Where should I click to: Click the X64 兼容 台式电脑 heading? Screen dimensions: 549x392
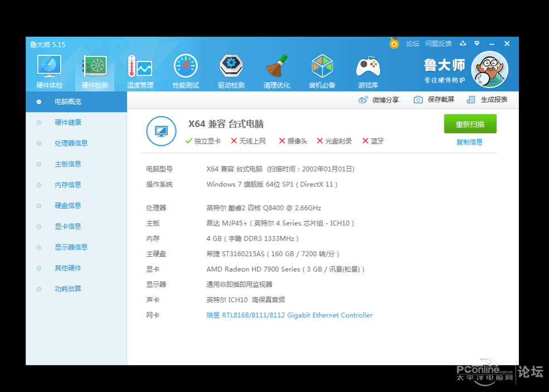(x=226, y=124)
